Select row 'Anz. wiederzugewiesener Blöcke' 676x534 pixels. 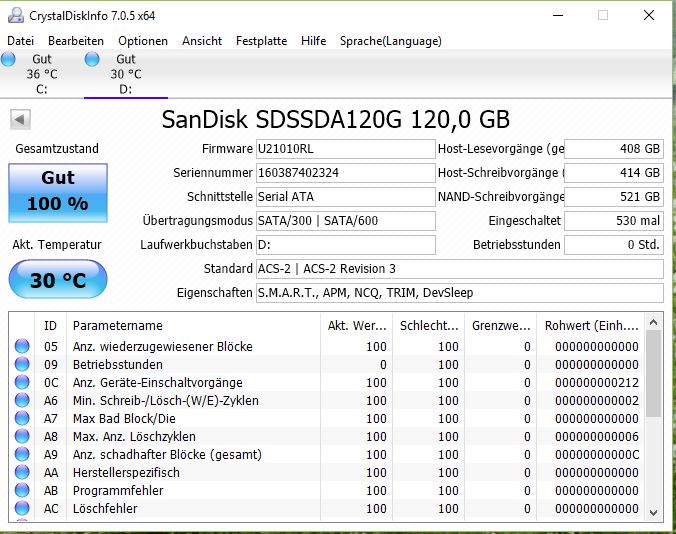click(x=327, y=346)
